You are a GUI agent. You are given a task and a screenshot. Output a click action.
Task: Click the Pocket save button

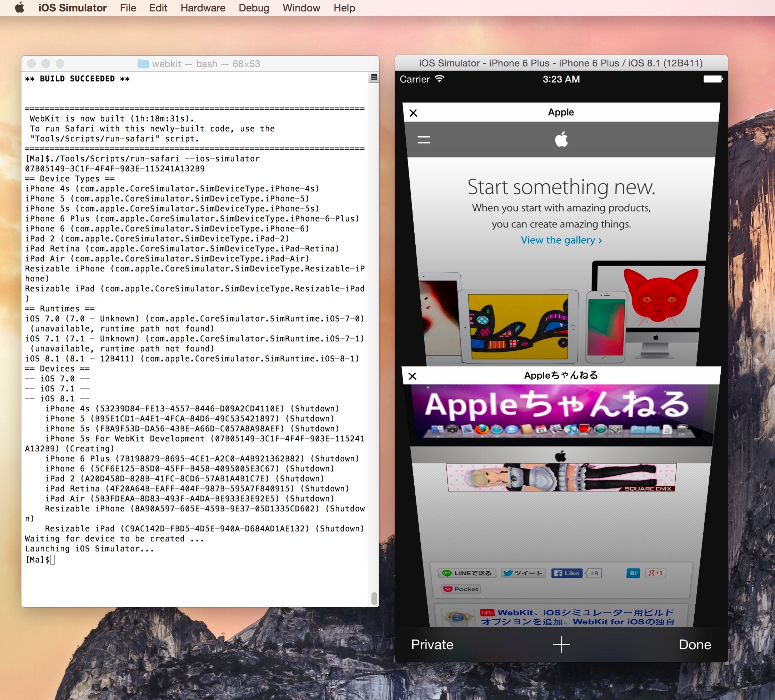click(461, 589)
